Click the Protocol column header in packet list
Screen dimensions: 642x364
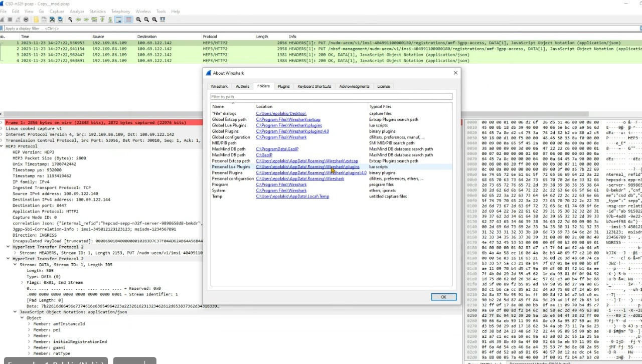[228, 37]
